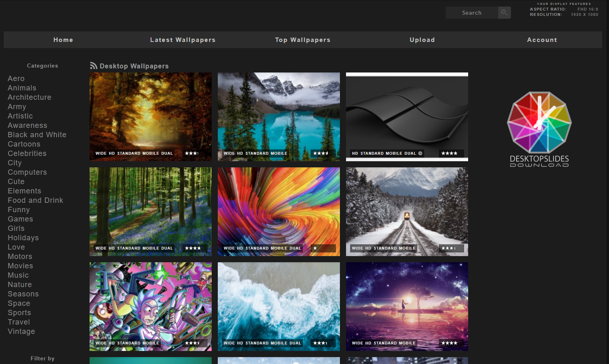
Task: Go to Top Wallpapers page
Action: pos(302,40)
